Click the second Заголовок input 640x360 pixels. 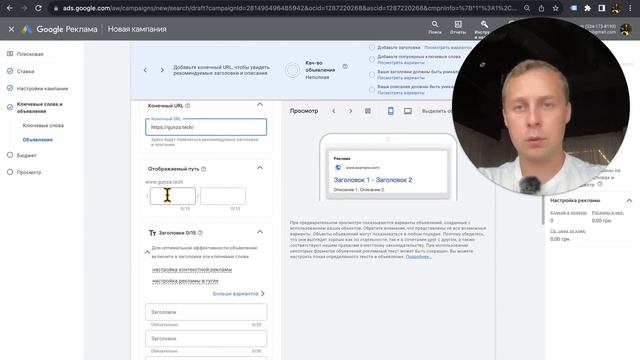206,339
